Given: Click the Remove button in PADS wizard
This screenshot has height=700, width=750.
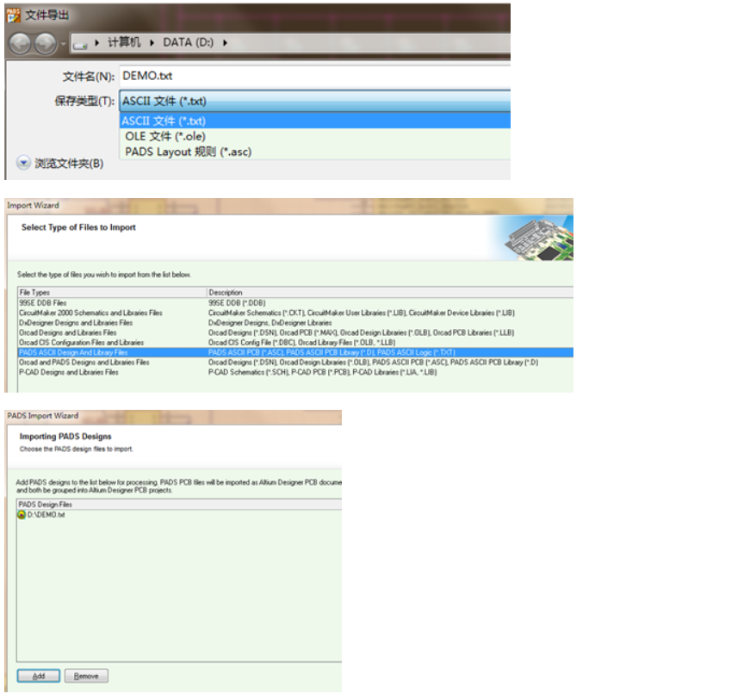Looking at the screenshot, I should (x=86, y=676).
